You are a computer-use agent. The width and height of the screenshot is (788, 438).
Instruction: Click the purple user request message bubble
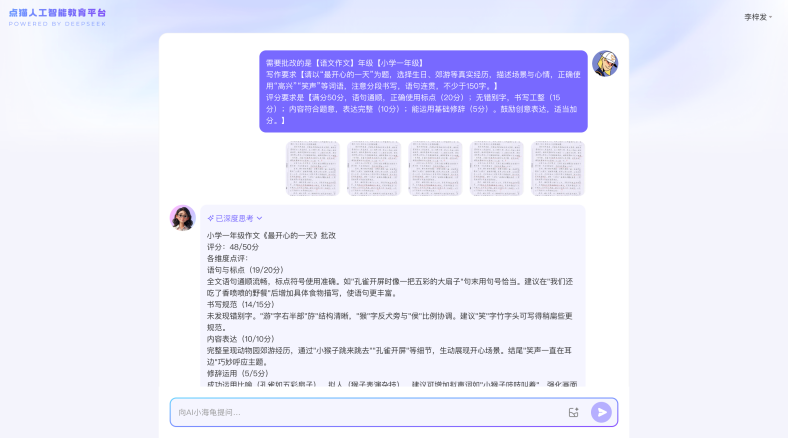pos(423,91)
